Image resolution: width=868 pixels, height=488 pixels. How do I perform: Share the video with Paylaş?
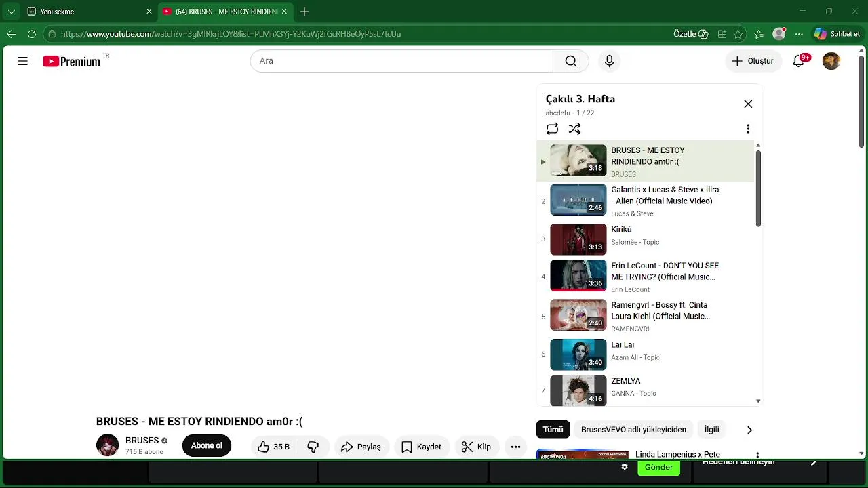361,447
